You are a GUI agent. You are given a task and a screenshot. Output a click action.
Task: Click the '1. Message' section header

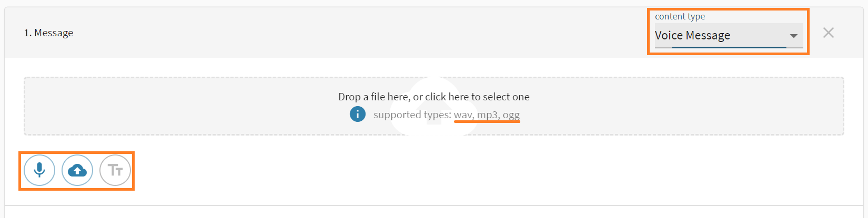click(x=48, y=33)
